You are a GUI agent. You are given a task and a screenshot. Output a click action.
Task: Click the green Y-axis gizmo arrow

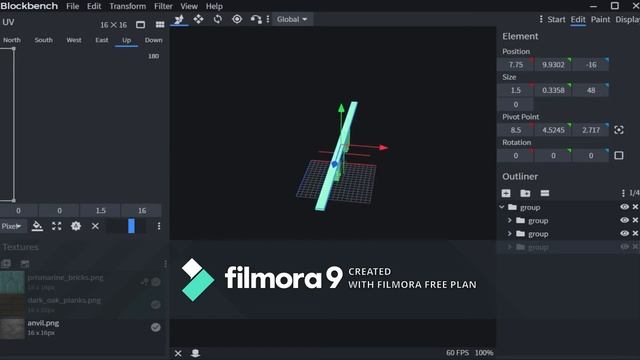pos(341,108)
